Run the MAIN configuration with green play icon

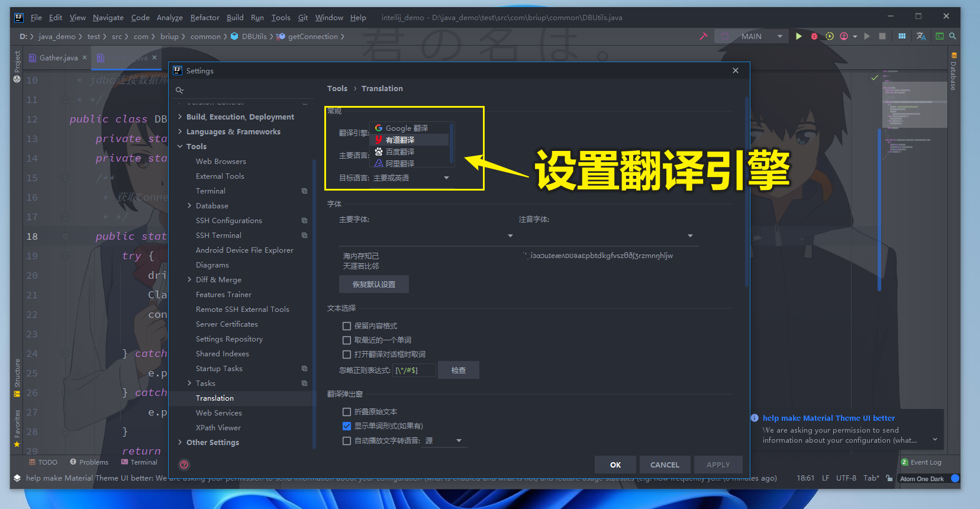[x=799, y=36]
